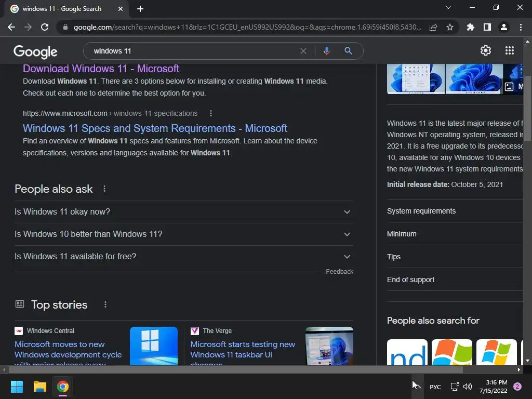Open network and volume quick settings
532x399 pixels.
[461, 387]
